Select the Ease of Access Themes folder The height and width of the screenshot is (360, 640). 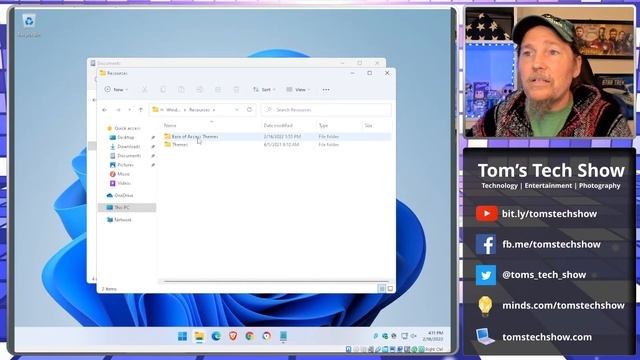point(191,136)
